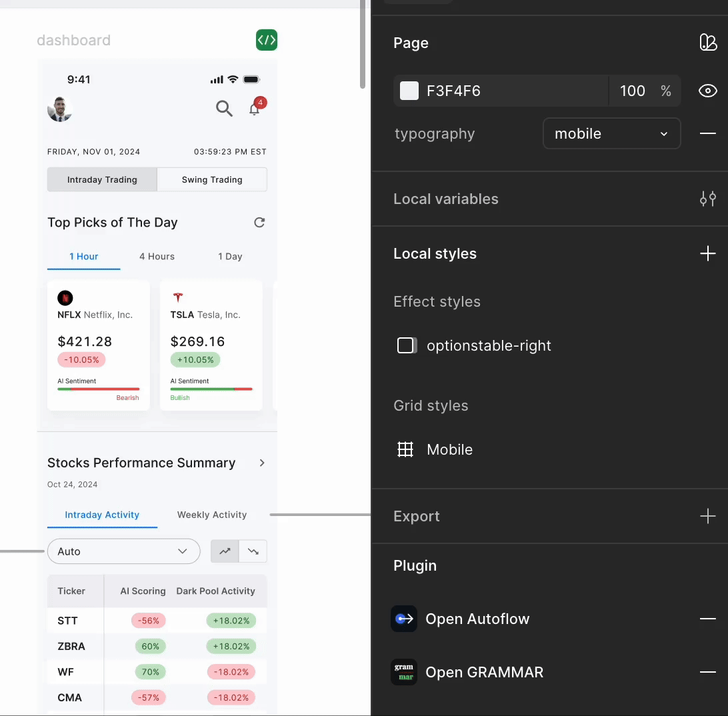Click the Mobile grid style icon
The height and width of the screenshot is (716, 728).
point(405,449)
